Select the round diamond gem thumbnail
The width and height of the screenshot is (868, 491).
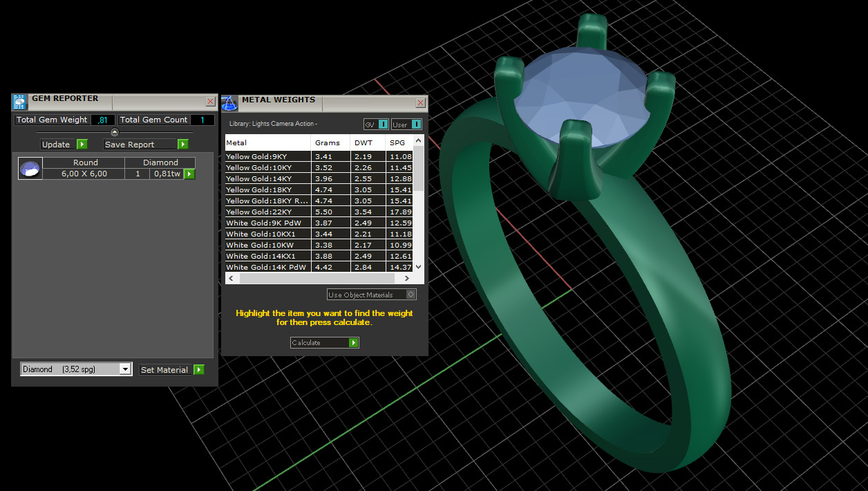point(30,169)
